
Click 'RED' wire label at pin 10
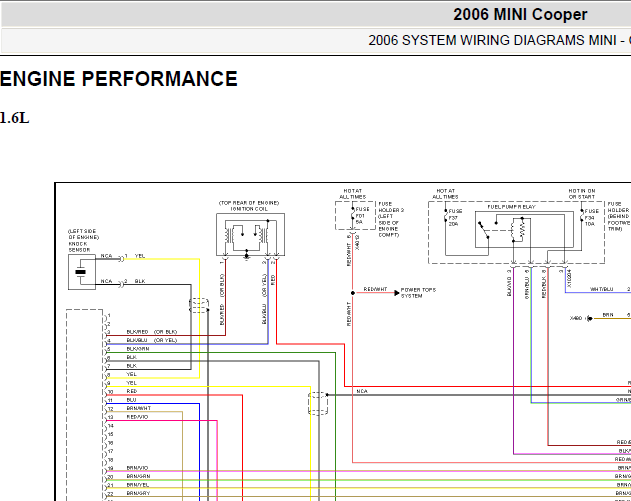click(132, 391)
